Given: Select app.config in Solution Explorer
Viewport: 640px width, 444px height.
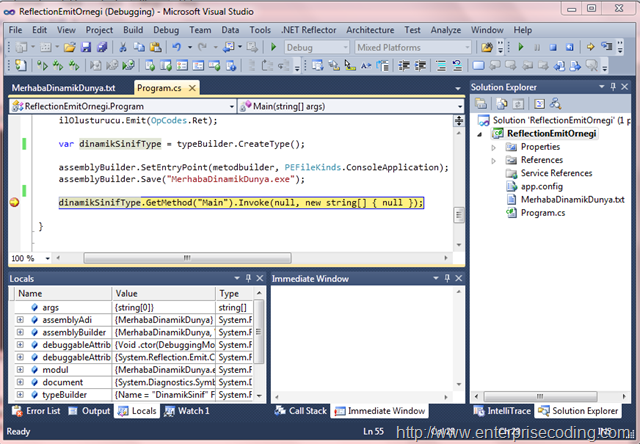Looking at the screenshot, I should 541,186.
